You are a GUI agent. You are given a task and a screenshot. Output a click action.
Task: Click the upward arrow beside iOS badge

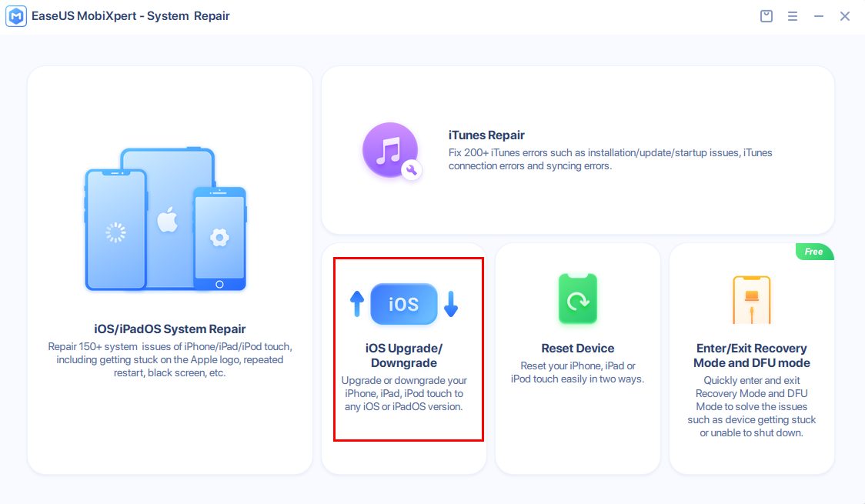(356, 304)
